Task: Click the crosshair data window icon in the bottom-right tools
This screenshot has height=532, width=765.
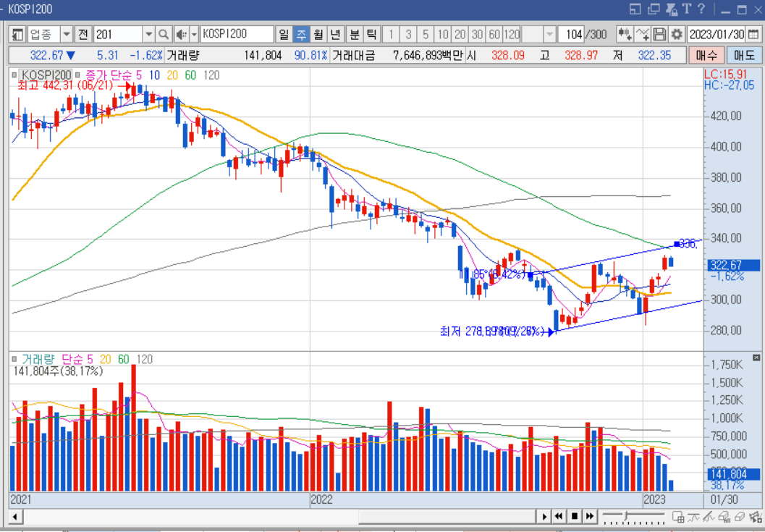Action: [677, 516]
